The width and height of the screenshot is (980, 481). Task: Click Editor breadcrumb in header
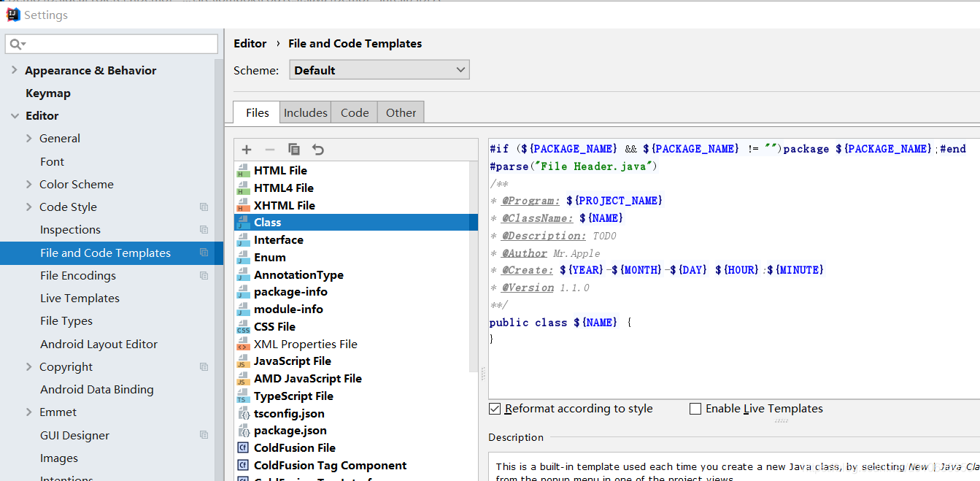(250, 44)
